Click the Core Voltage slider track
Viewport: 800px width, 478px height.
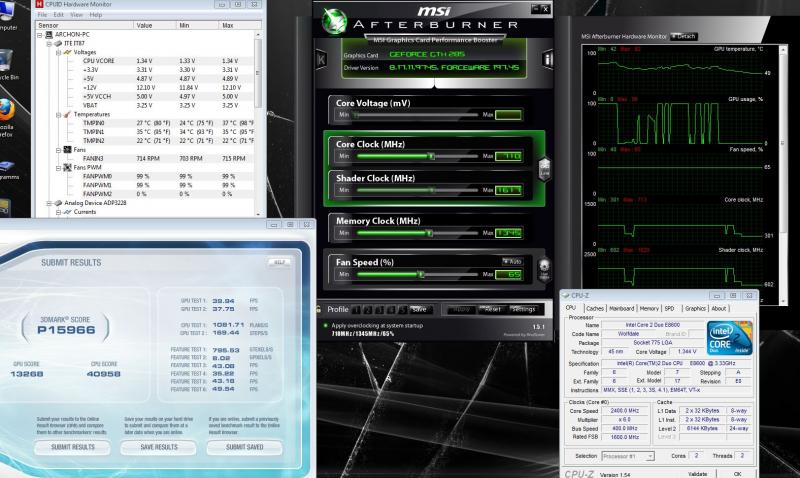[417, 115]
